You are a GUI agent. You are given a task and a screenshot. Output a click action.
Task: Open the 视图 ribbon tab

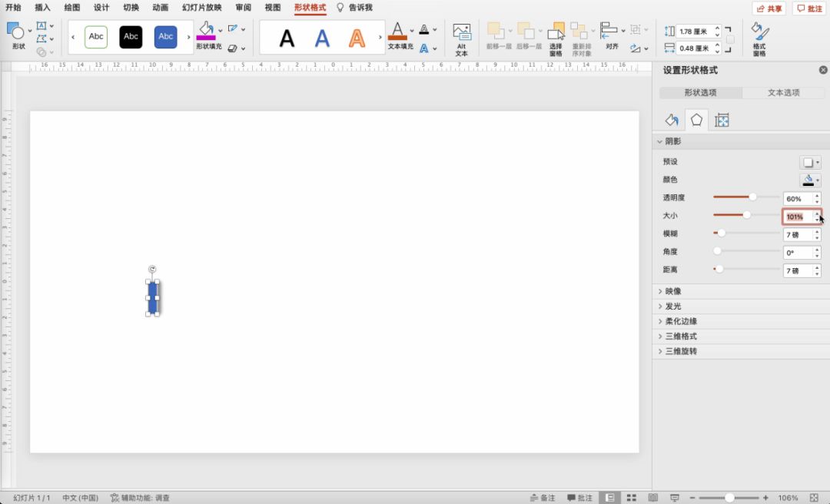tap(273, 8)
